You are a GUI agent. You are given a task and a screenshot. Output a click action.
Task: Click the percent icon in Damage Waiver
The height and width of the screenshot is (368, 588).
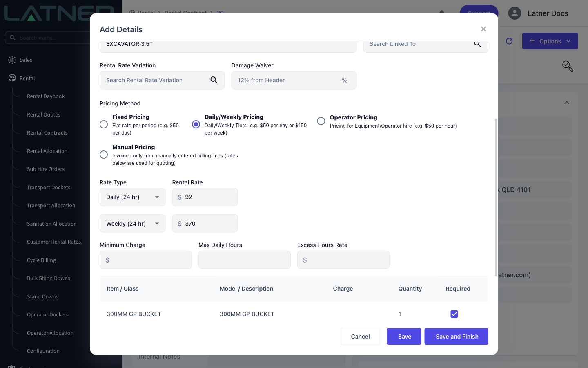(345, 80)
